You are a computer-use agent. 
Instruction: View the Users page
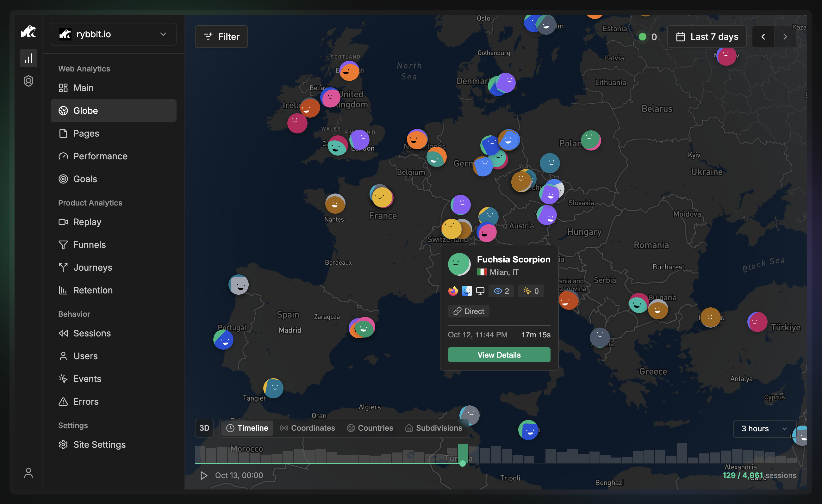113,356
